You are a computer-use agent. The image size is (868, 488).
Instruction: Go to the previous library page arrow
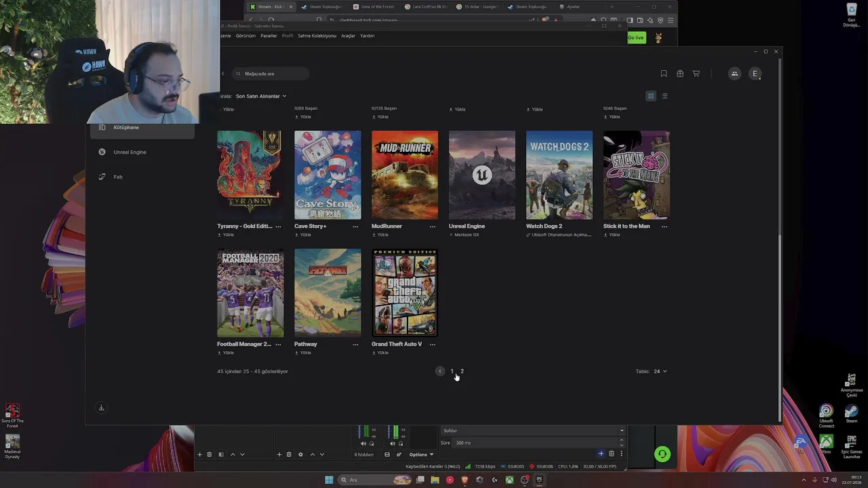(x=440, y=371)
